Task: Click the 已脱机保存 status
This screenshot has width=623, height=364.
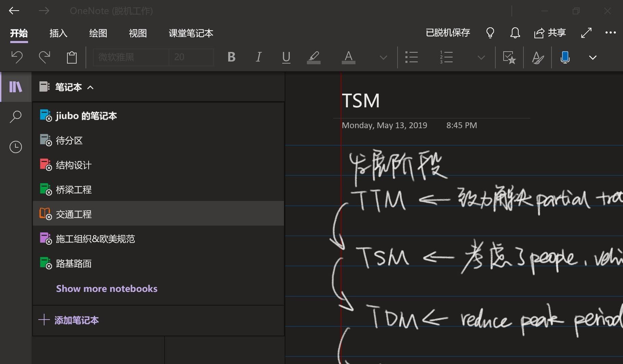Action: (x=448, y=33)
